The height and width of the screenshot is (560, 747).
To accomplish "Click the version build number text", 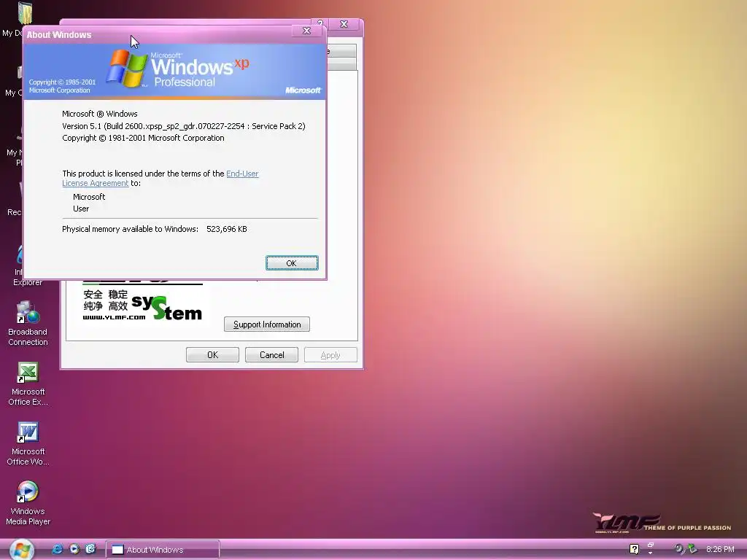I will (183, 126).
